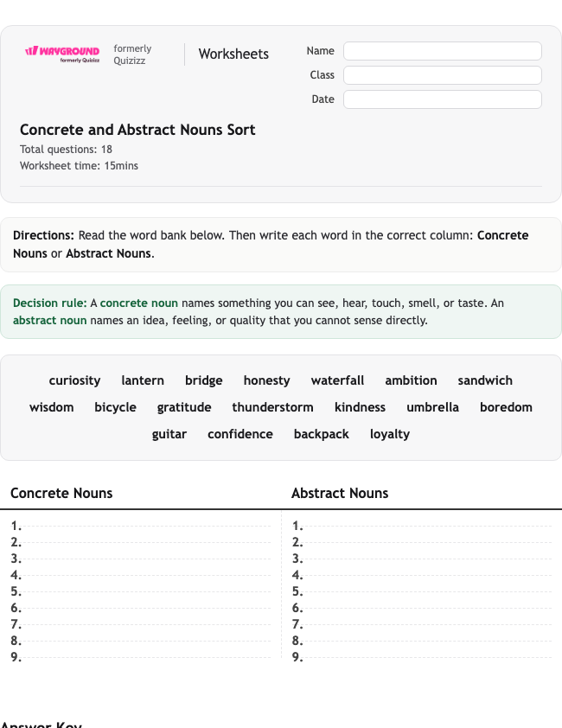The width and height of the screenshot is (562, 728).
Task: Click the word 'confidence' in word bank
Action: click(x=240, y=435)
